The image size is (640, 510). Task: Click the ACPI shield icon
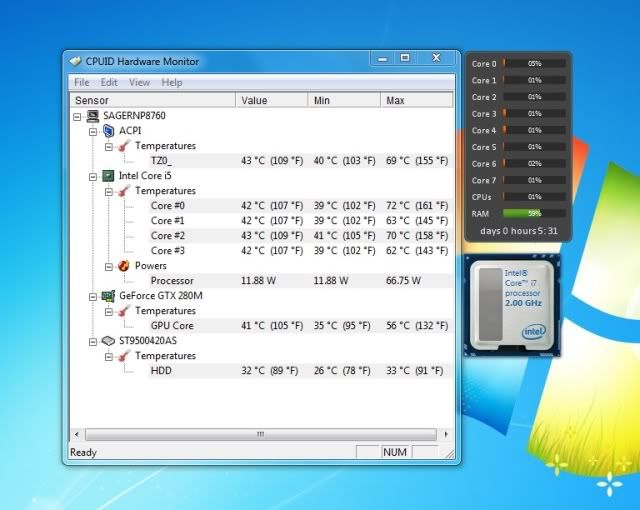coord(109,131)
